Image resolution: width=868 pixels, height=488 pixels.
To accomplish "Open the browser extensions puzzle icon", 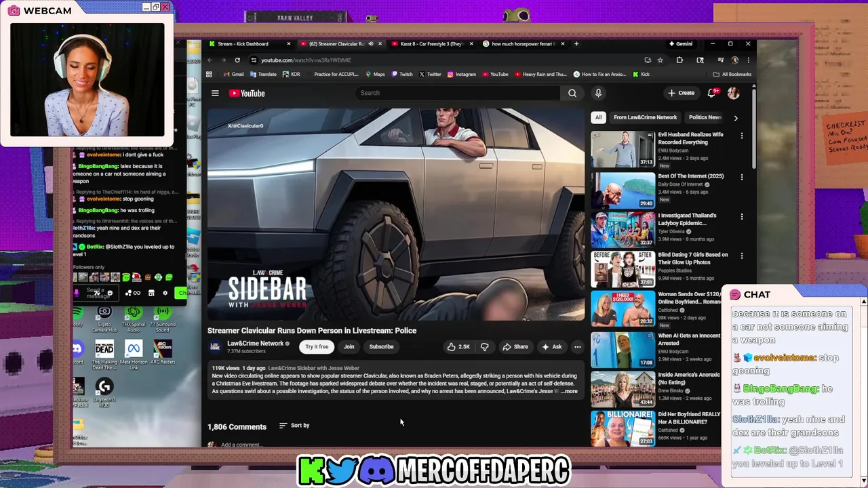I will tap(679, 60).
